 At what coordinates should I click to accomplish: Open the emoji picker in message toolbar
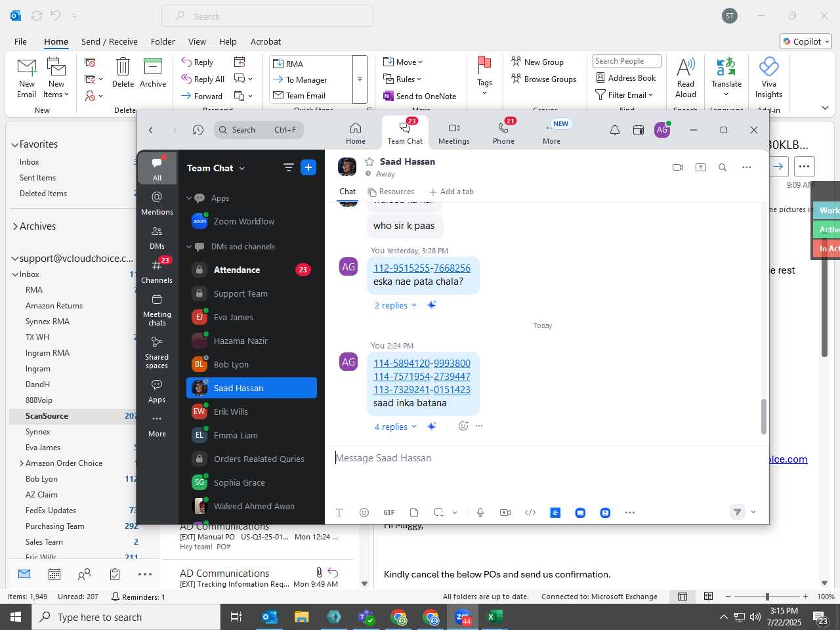(x=364, y=513)
